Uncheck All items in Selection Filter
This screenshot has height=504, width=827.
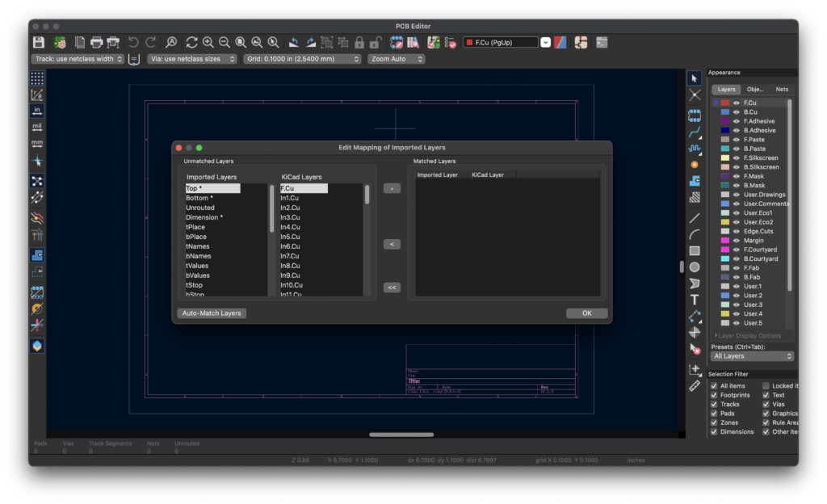[714, 386]
